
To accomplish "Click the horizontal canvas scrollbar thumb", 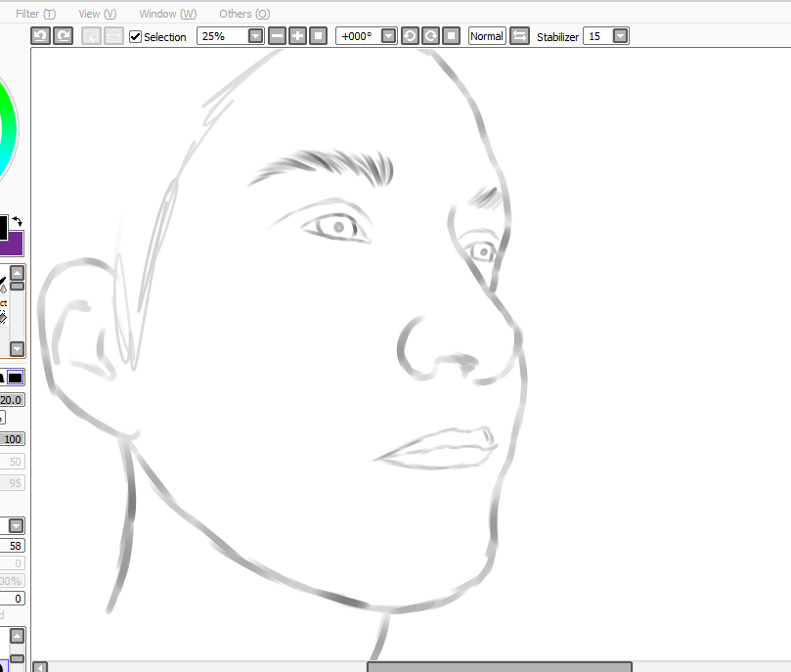I will pos(499,666).
